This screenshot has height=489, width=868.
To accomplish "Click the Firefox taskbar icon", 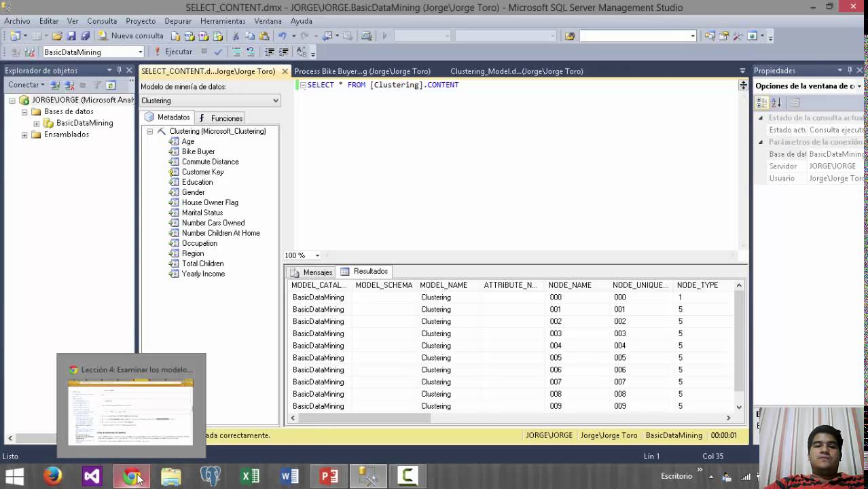I will click(x=52, y=476).
